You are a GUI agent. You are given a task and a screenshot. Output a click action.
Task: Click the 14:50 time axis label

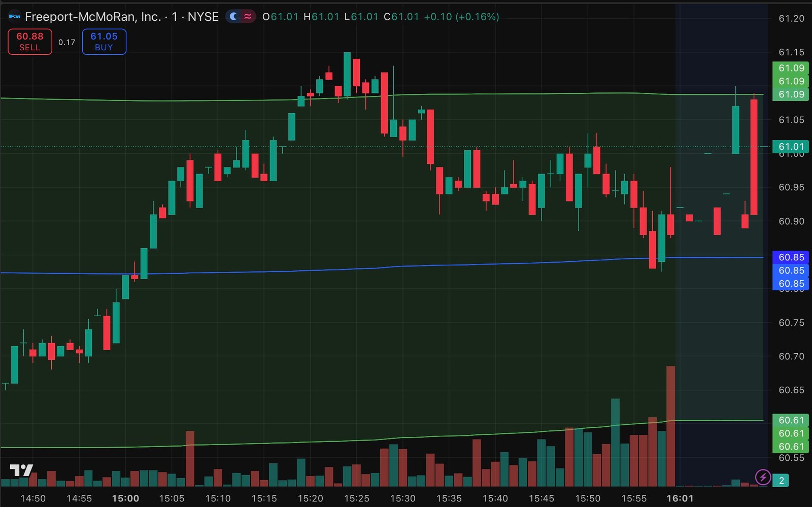(33, 498)
